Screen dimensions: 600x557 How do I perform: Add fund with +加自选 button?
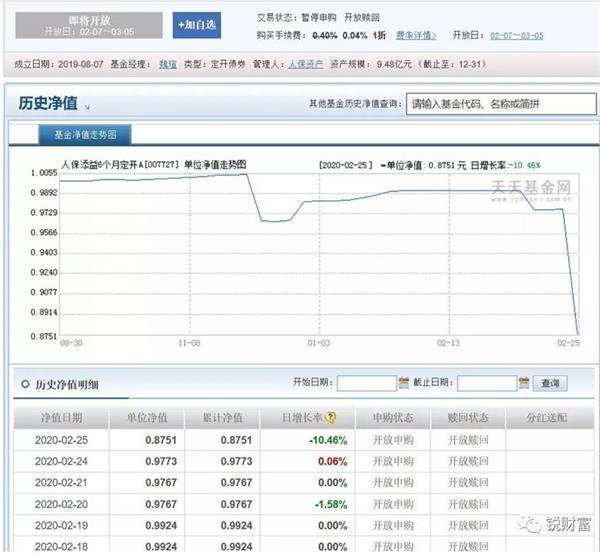click(x=197, y=25)
